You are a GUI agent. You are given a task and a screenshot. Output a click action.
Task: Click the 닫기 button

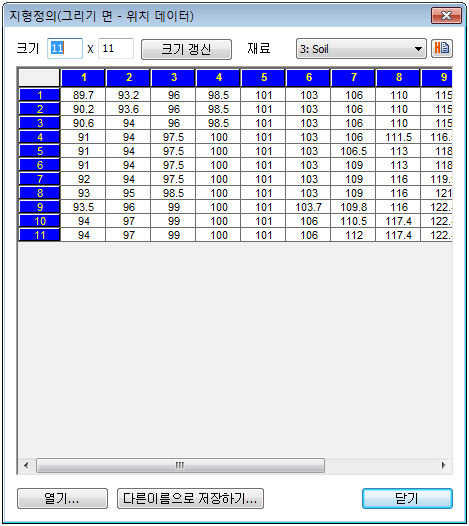click(x=407, y=498)
